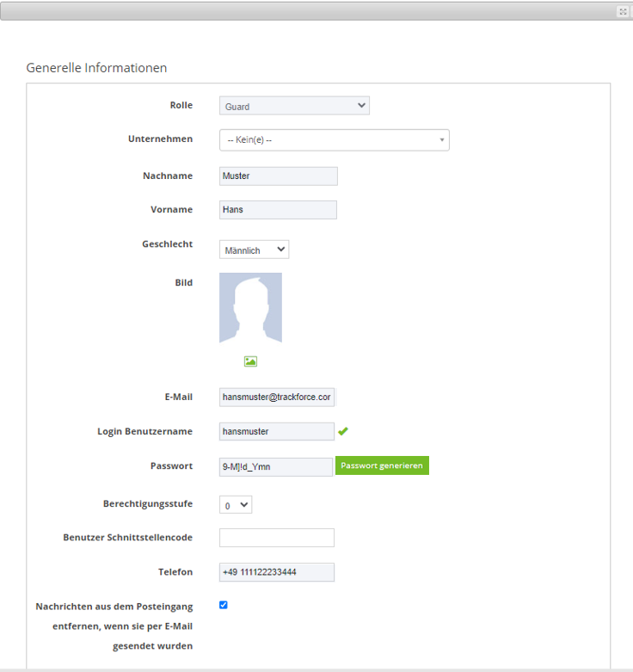
Task: Click the Nachname label
Action: click(168, 176)
